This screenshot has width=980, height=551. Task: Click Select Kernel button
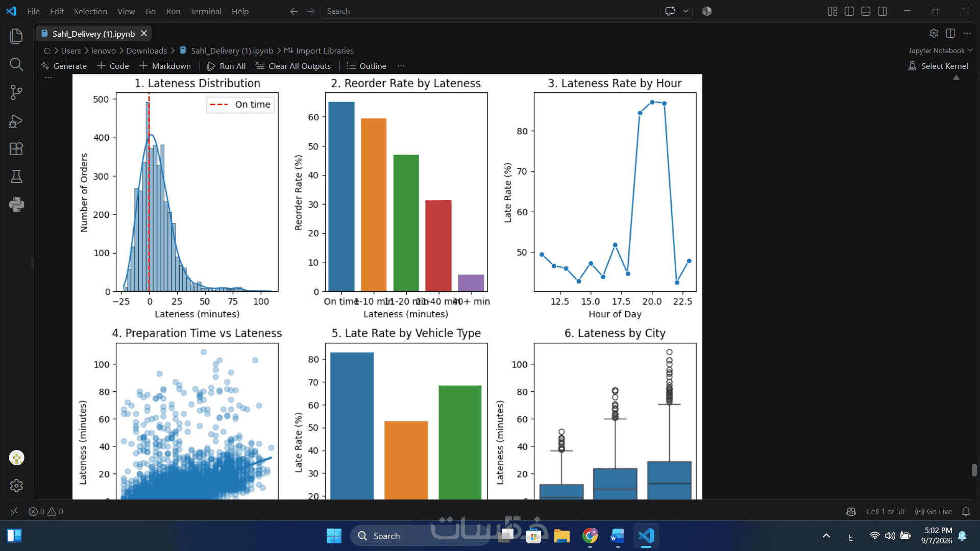pyautogui.click(x=938, y=66)
